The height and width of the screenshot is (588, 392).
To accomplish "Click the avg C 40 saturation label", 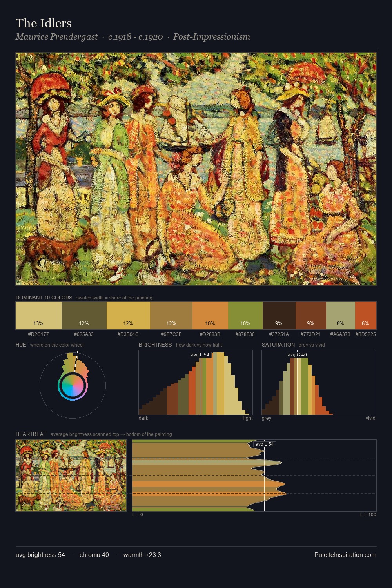I will (x=297, y=355).
